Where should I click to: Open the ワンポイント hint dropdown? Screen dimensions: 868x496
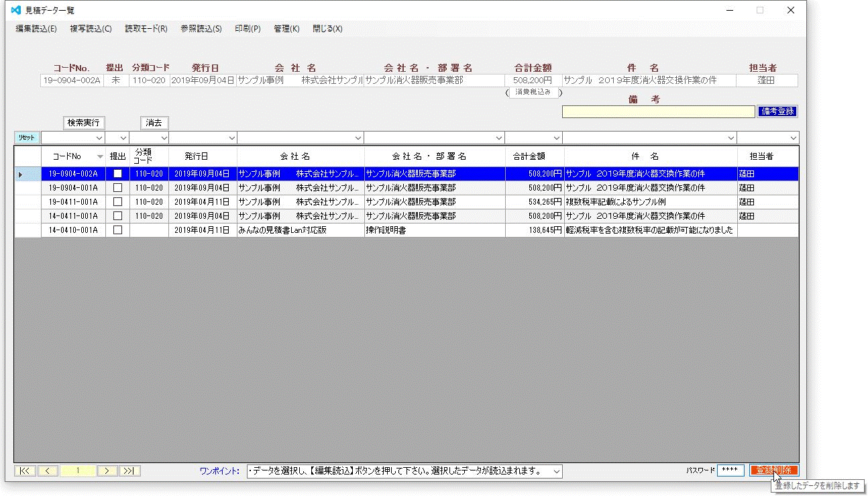click(556, 471)
